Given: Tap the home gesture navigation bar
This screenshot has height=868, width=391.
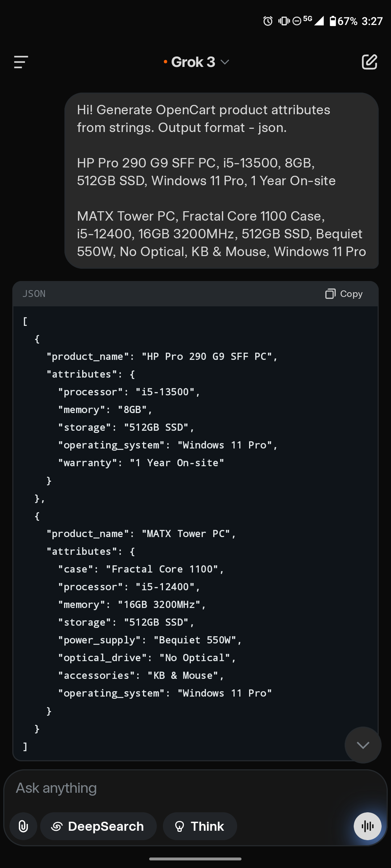Looking at the screenshot, I should [195, 859].
